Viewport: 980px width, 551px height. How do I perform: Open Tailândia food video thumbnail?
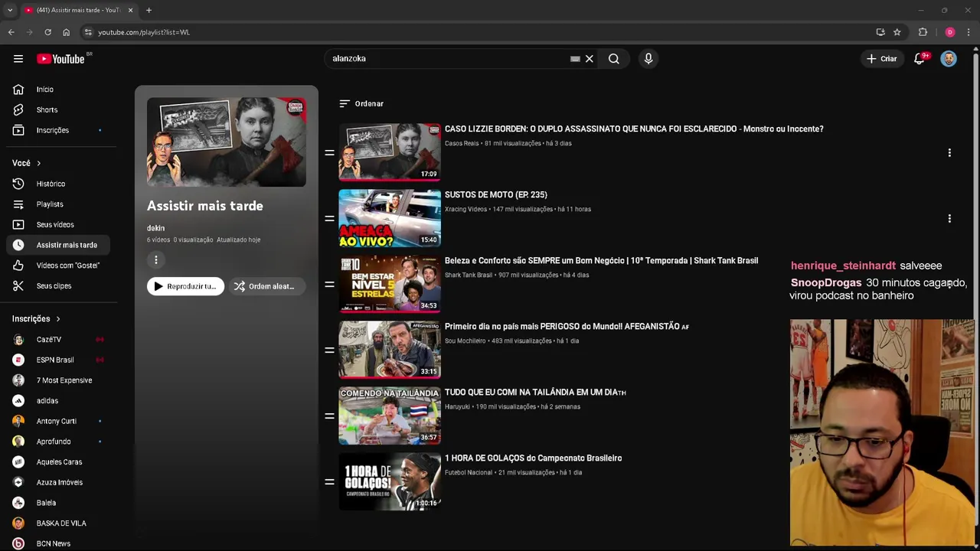pos(390,416)
